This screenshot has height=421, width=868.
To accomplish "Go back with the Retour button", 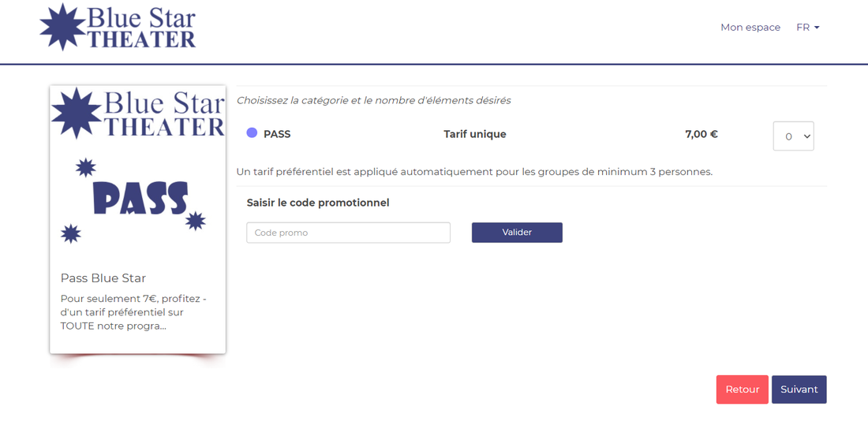I will [742, 389].
